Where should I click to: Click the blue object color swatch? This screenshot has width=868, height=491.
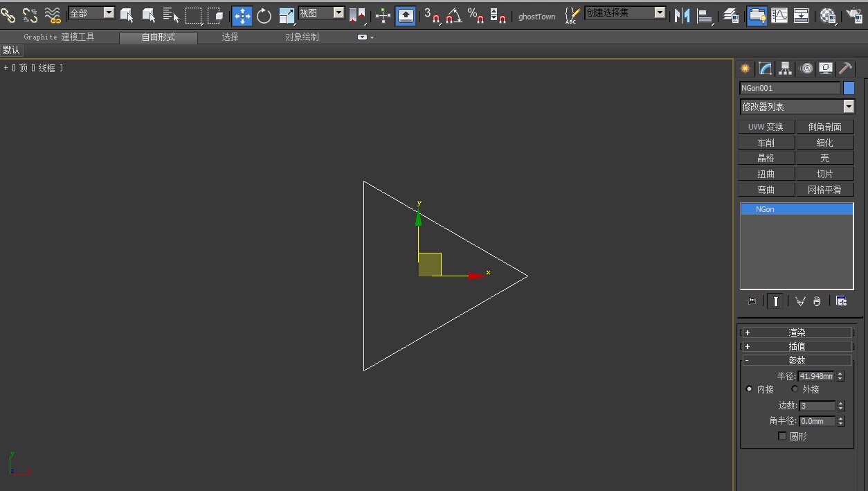click(849, 88)
